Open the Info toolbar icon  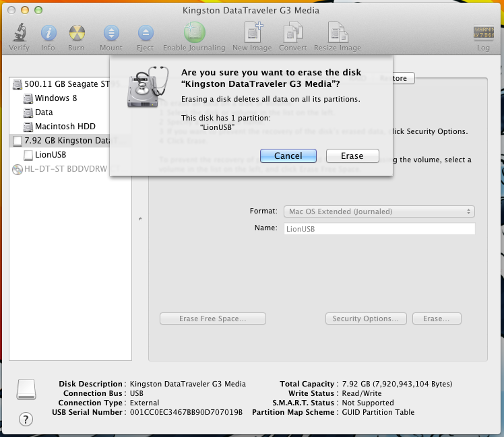[x=49, y=33]
